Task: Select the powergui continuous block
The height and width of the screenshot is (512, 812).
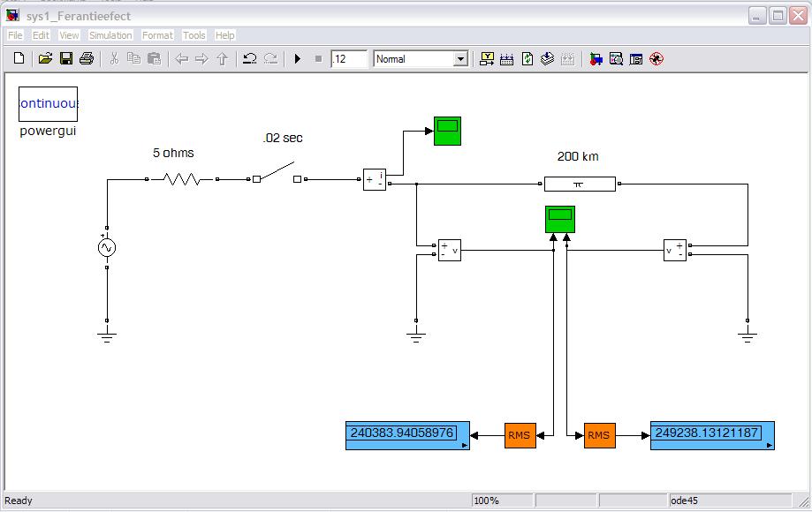Action: [x=49, y=104]
